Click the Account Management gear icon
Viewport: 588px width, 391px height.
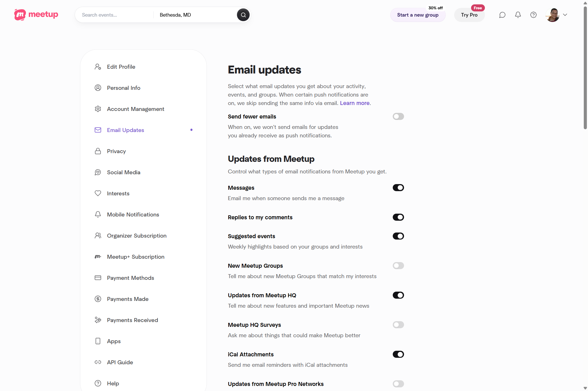pyautogui.click(x=98, y=109)
